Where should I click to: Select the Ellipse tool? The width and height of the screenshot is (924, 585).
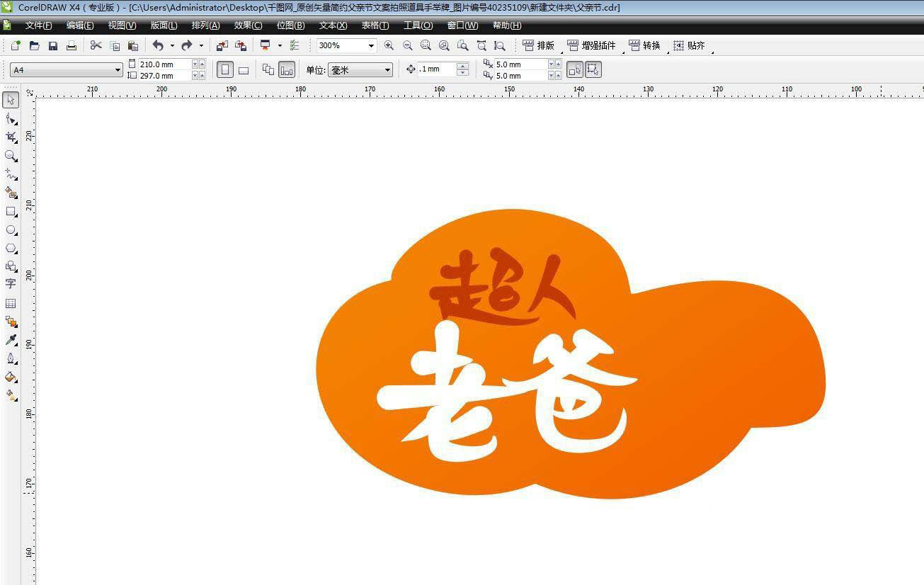tap(11, 230)
